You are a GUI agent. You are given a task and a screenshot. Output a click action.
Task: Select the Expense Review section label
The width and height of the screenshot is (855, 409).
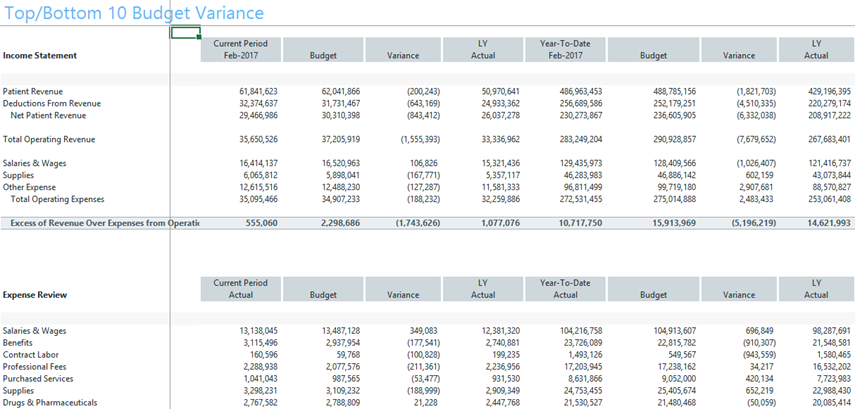pyautogui.click(x=35, y=296)
